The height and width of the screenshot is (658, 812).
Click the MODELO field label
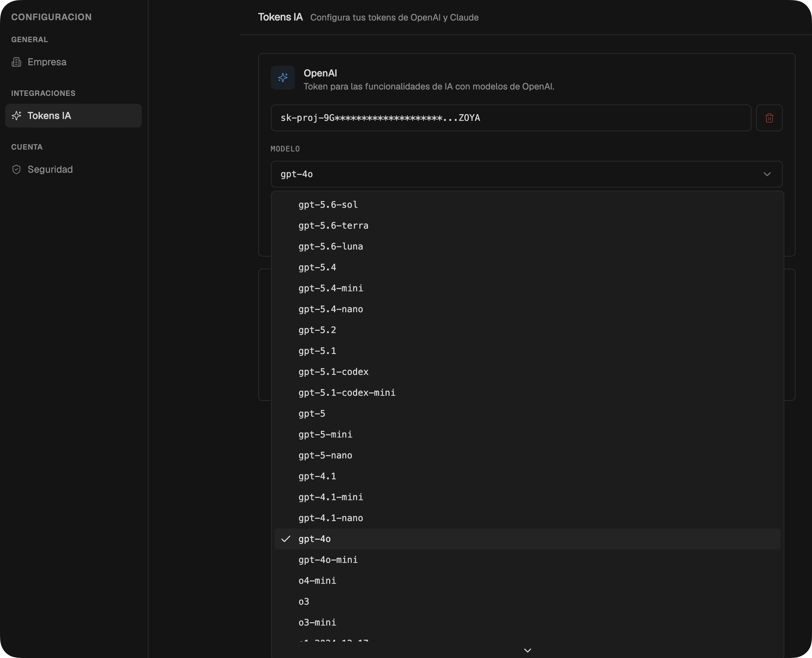[285, 149]
